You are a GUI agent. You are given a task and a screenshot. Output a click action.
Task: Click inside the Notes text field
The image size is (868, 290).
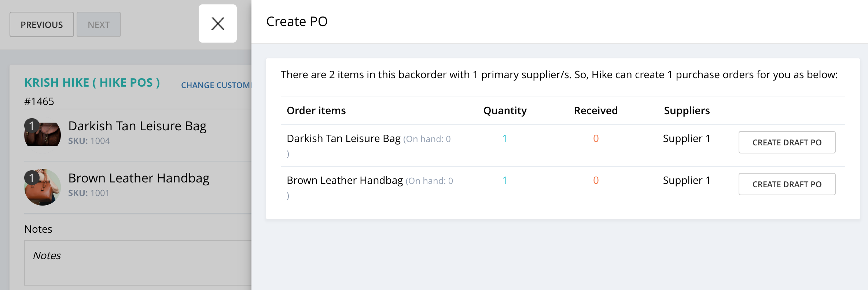tap(138, 263)
